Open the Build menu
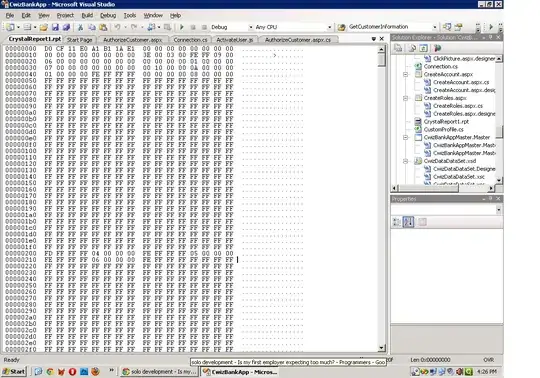The width and height of the screenshot is (540, 378). (87, 15)
